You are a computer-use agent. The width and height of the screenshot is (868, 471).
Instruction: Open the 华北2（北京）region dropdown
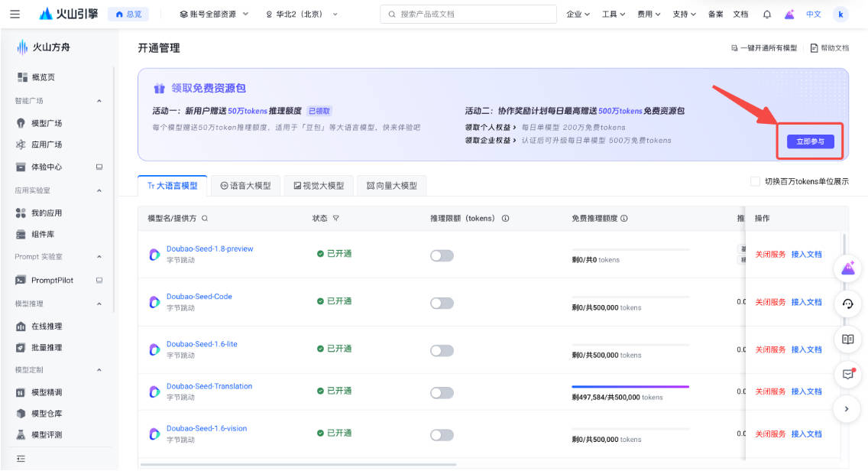point(302,15)
